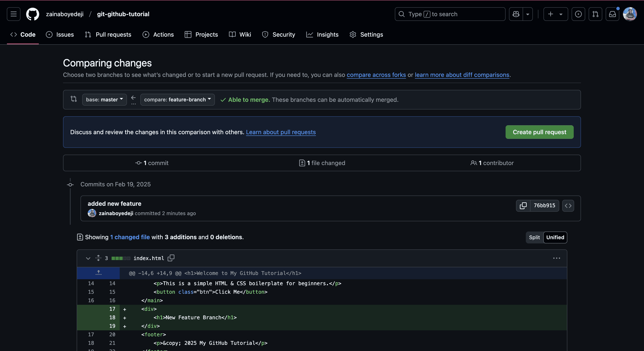Click the header pull requests icon

click(595, 14)
